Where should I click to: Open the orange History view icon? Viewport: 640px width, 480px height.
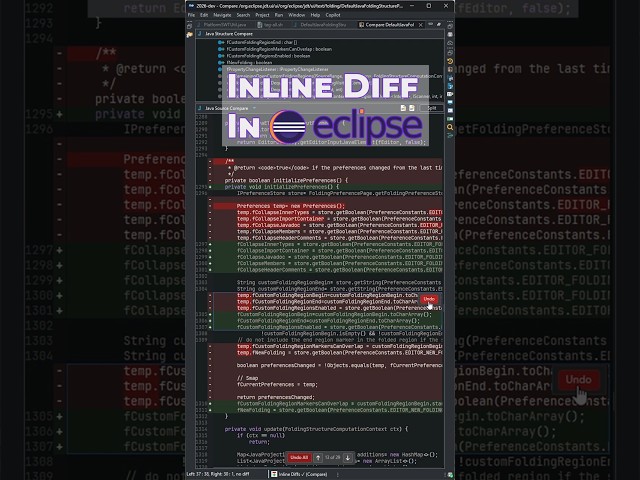[450, 61]
